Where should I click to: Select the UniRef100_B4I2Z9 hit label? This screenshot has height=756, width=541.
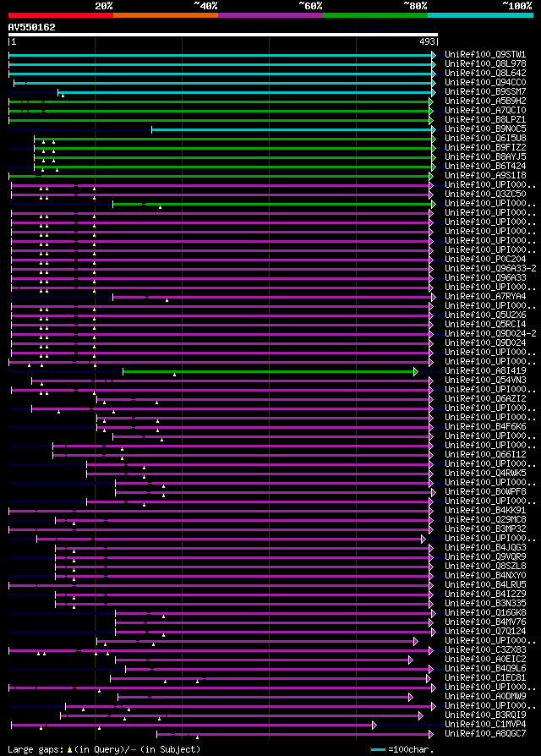[x=485, y=594]
